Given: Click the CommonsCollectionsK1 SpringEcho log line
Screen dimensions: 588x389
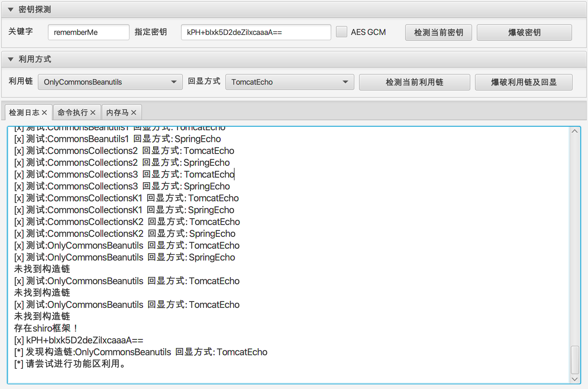Looking at the screenshot, I should [x=124, y=210].
